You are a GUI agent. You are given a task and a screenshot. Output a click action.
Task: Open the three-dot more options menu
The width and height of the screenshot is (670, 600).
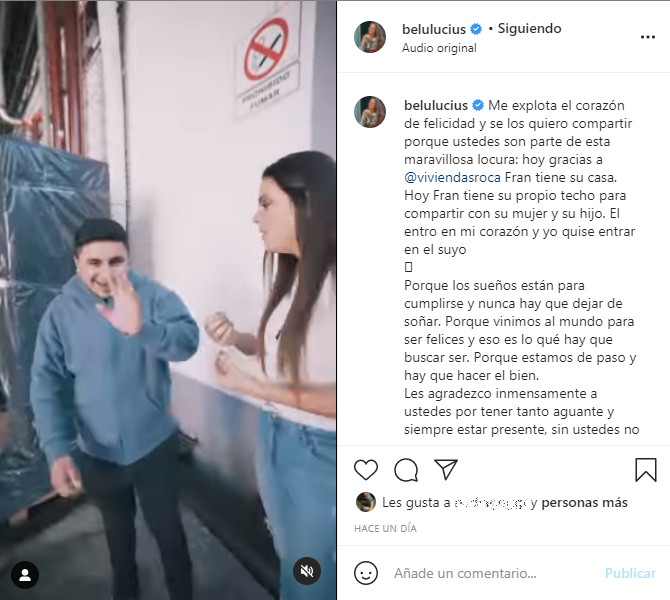click(x=648, y=37)
